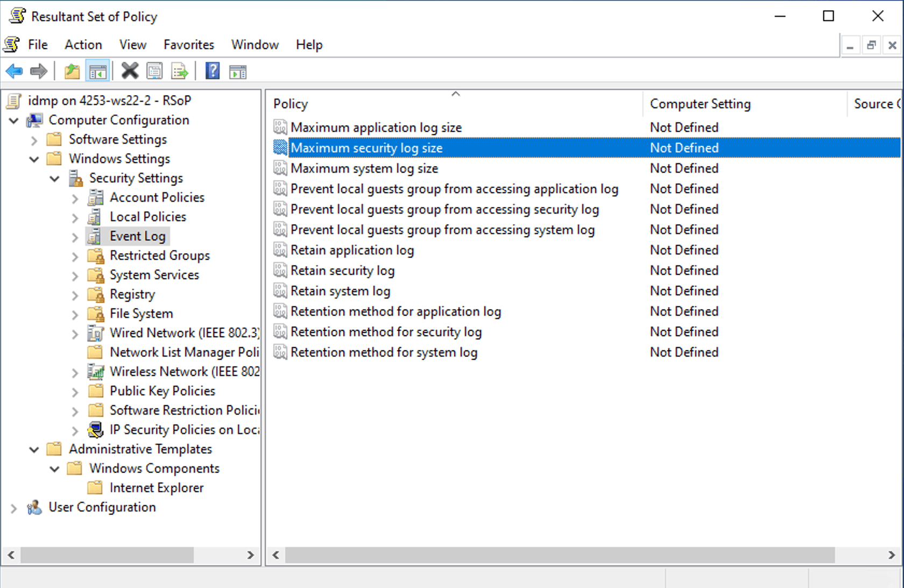
Task: Expand the User Configuration node
Action: click(x=13, y=507)
